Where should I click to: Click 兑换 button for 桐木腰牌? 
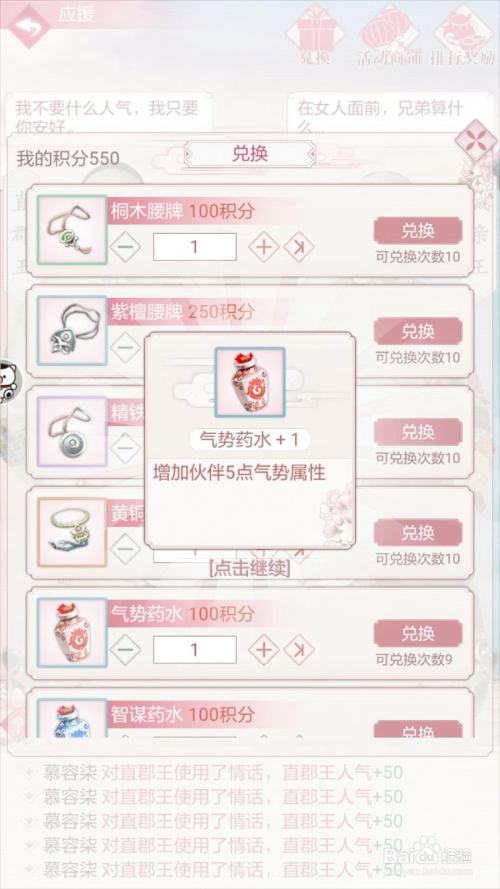click(418, 231)
